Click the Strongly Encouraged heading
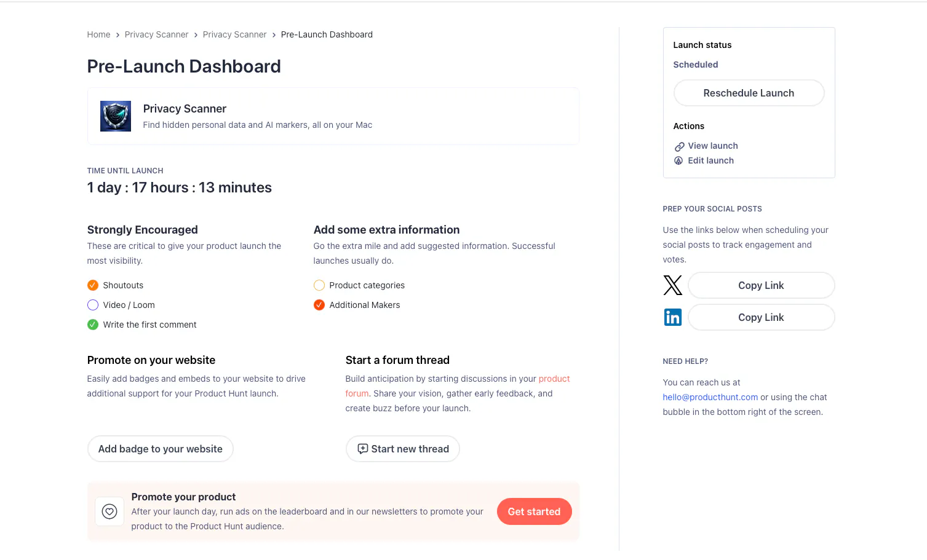 (143, 230)
